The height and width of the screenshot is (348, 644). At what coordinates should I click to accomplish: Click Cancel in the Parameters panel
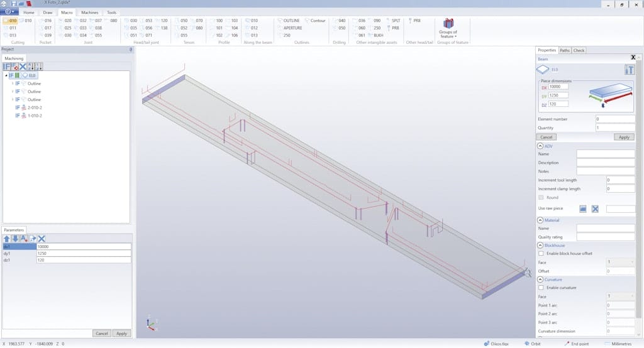[101, 334]
